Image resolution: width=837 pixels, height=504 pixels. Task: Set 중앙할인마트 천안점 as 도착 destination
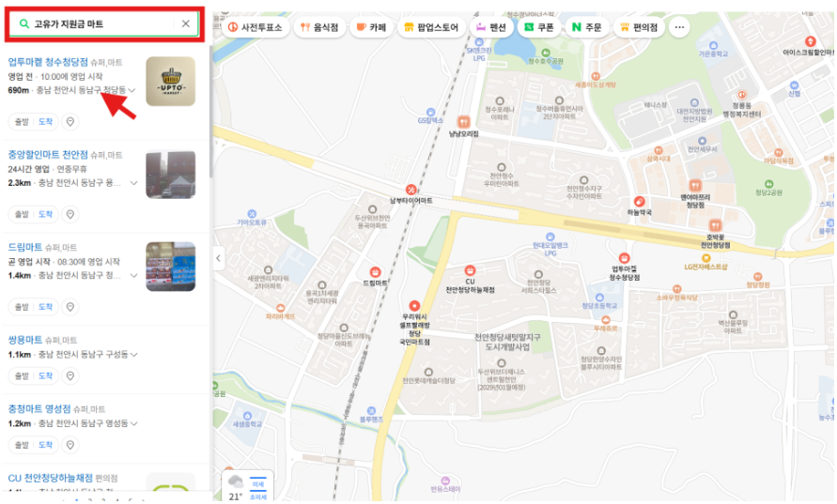tap(45, 214)
